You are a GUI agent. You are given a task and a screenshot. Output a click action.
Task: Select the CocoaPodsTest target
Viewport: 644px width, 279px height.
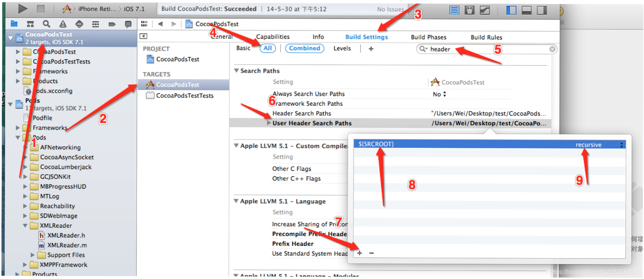click(x=184, y=85)
